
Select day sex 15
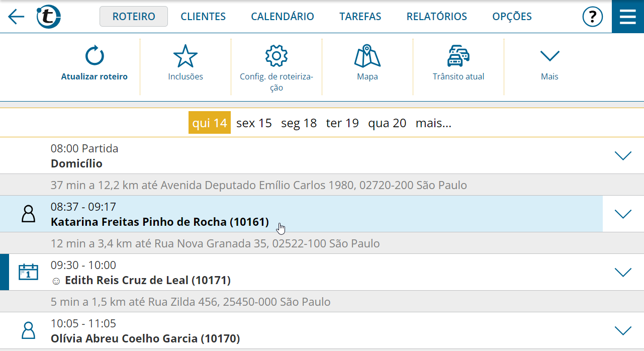point(254,123)
